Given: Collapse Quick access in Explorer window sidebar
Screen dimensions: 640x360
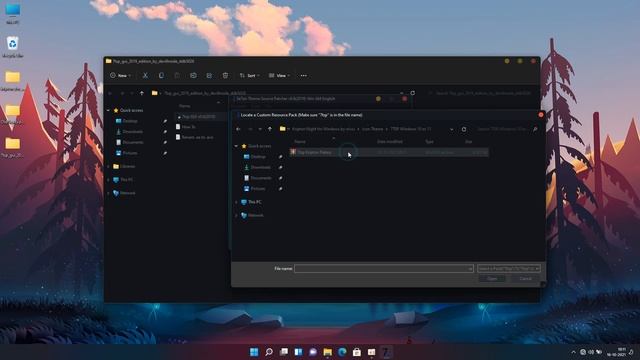Looking at the screenshot, I should [x=109, y=111].
